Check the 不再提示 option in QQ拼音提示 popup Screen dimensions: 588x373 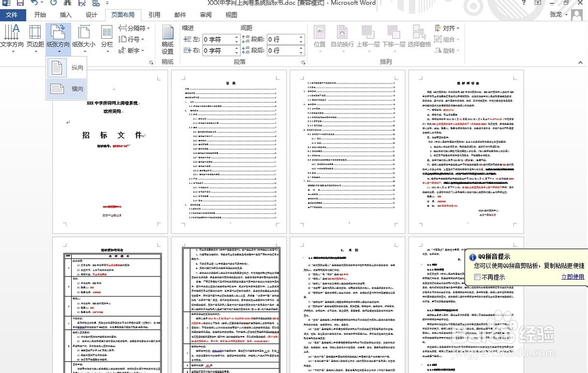point(477,277)
